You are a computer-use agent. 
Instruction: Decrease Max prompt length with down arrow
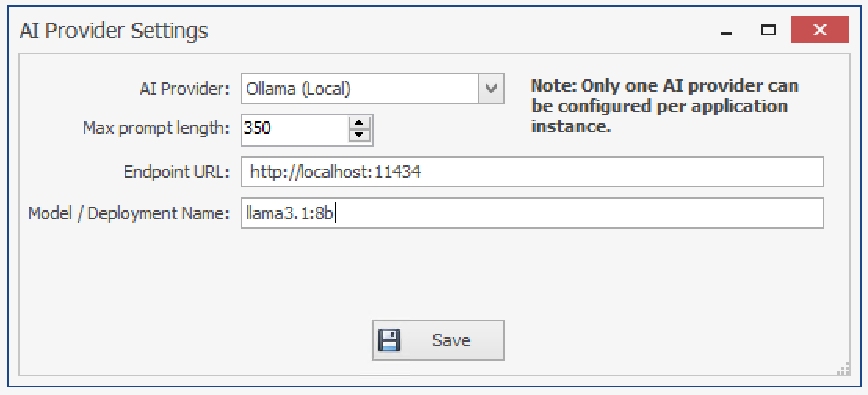click(360, 136)
